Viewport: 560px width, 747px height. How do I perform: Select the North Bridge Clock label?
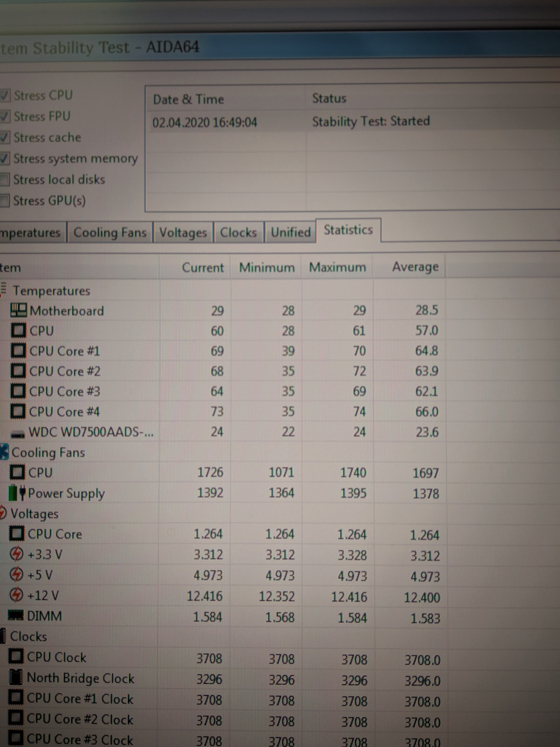click(81, 678)
